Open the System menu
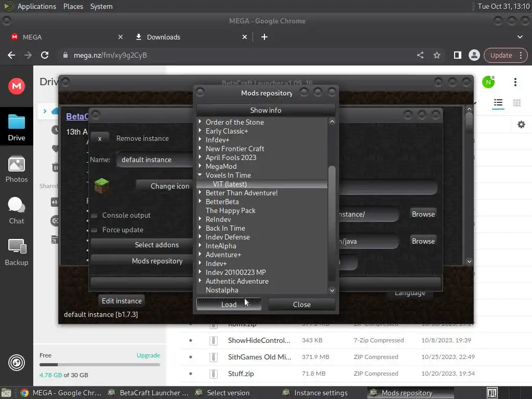Screen dimensions: 532x399 [x=101, y=6]
